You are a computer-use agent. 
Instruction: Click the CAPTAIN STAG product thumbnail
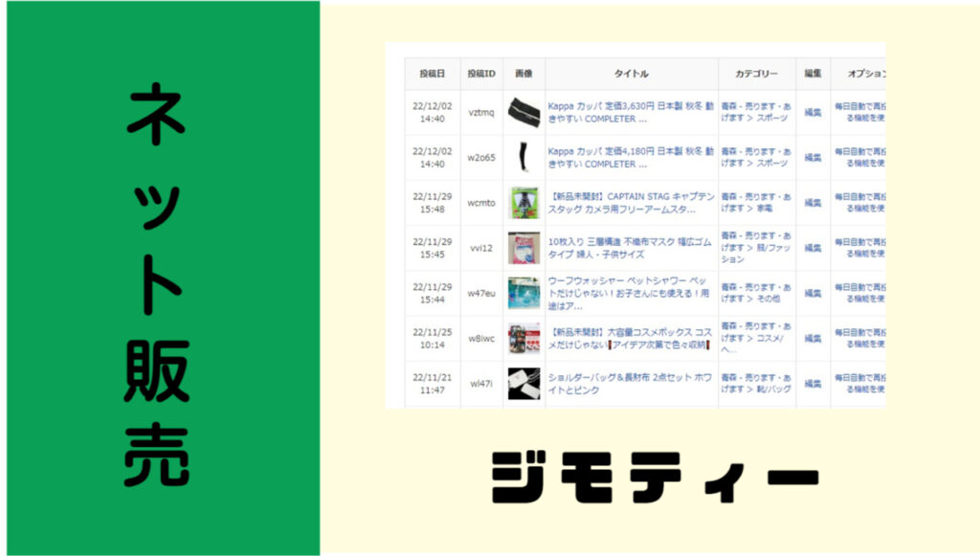coord(523,203)
